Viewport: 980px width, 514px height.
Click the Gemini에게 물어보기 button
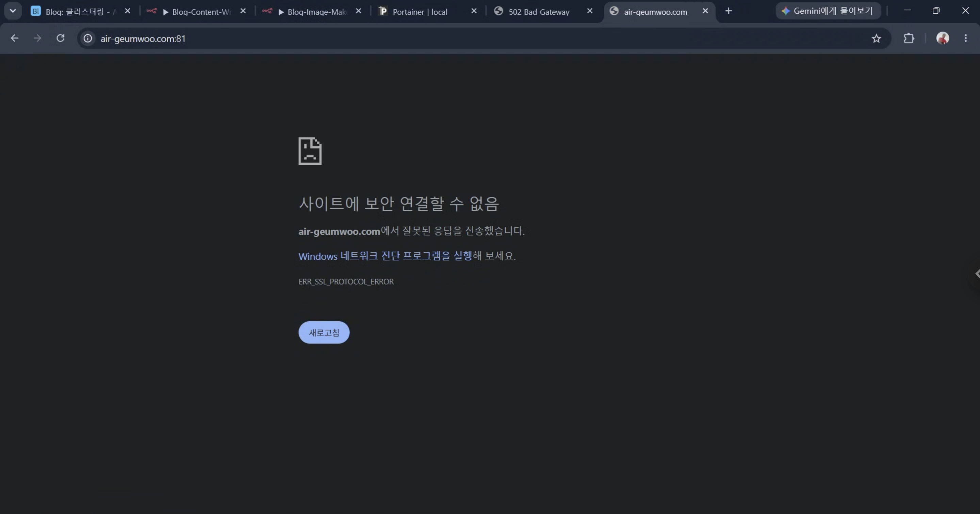pos(828,11)
